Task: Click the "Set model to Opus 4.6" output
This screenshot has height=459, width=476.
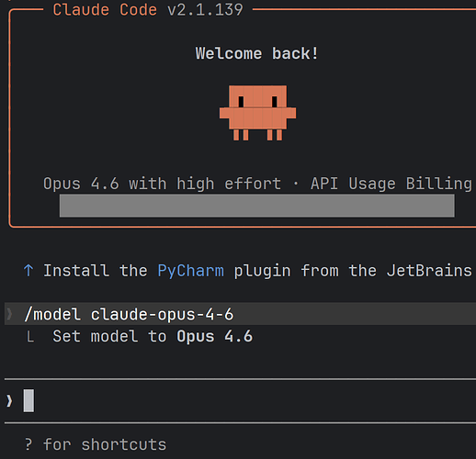Action: tap(153, 337)
